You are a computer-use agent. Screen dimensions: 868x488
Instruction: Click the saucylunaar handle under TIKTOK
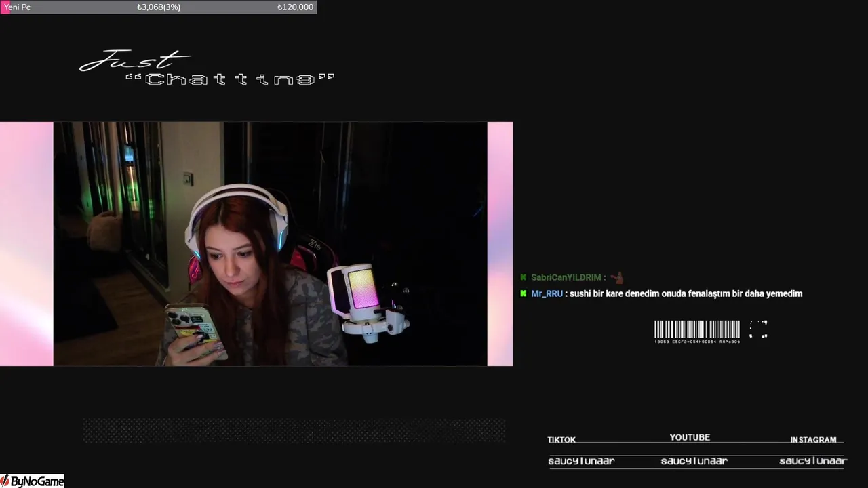pos(581,461)
